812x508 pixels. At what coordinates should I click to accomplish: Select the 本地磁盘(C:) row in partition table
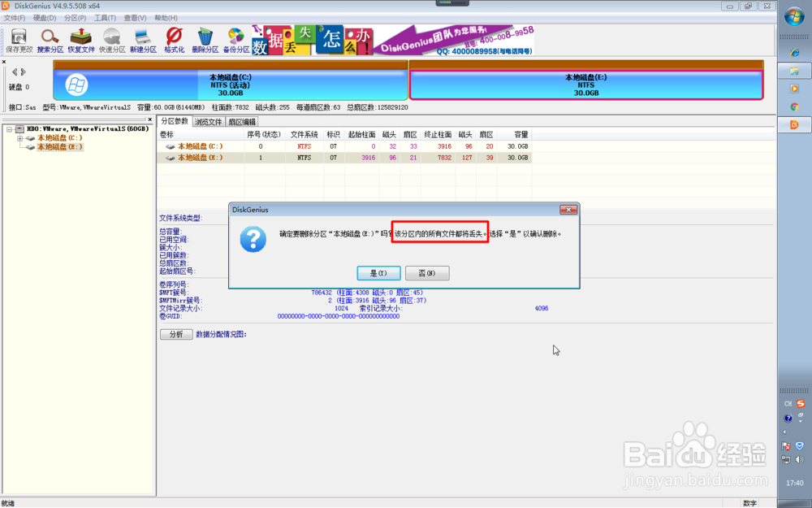(344, 146)
